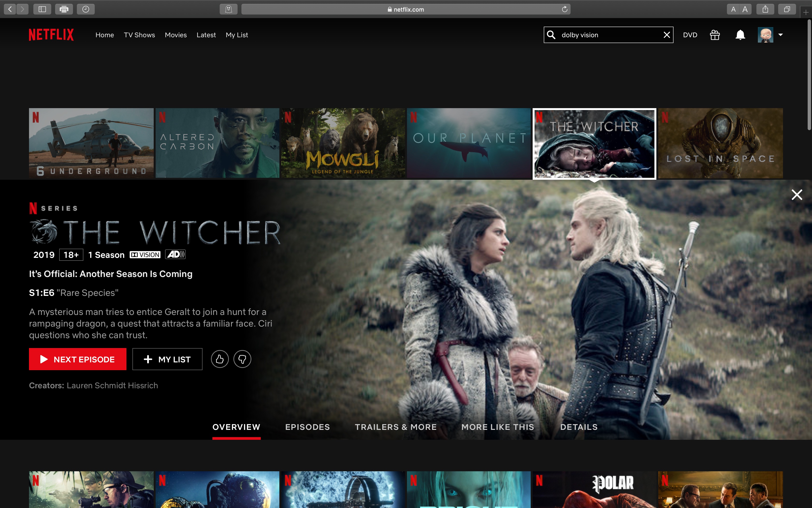
Task: Increase text size with large A
Action: tap(745, 9)
